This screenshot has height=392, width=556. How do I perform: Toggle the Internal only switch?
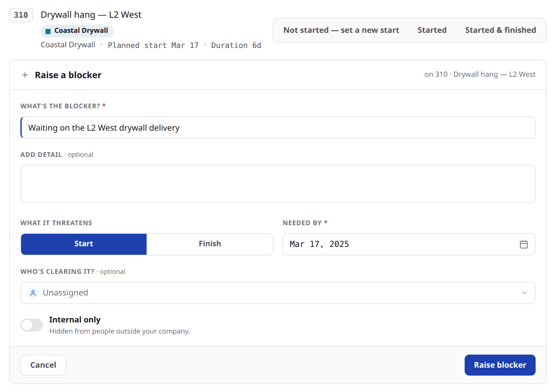[x=32, y=325]
